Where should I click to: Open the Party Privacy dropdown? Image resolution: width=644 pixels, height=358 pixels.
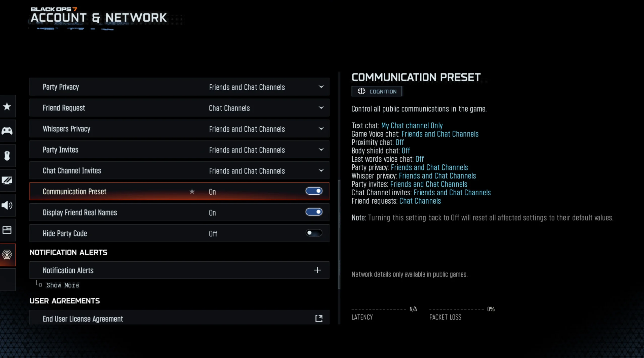click(x=321, y=87)
